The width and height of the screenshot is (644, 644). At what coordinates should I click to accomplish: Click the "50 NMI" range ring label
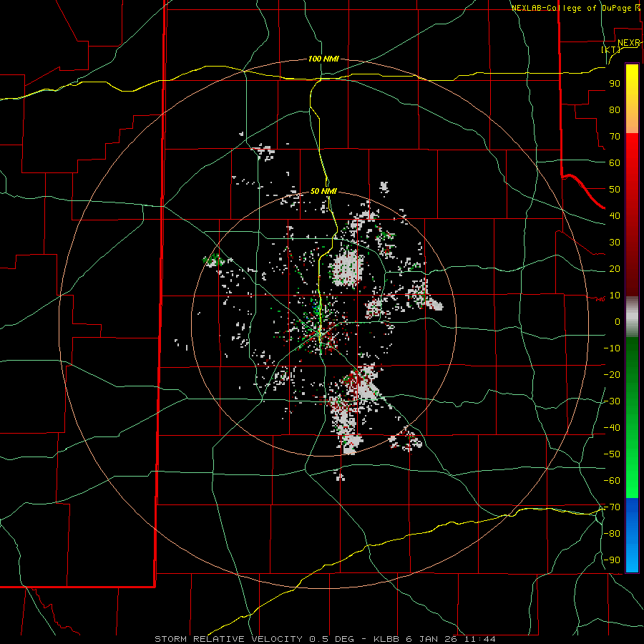323,191
